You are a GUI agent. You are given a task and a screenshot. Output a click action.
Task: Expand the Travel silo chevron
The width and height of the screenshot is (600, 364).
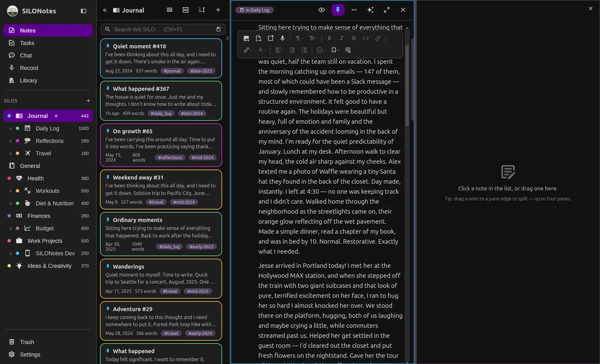[x=10, y=153]
